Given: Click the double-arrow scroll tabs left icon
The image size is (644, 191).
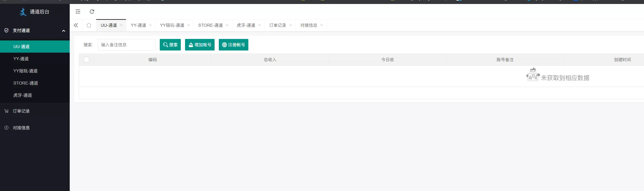Looking at the screenshot, I should tap(76, 25).
